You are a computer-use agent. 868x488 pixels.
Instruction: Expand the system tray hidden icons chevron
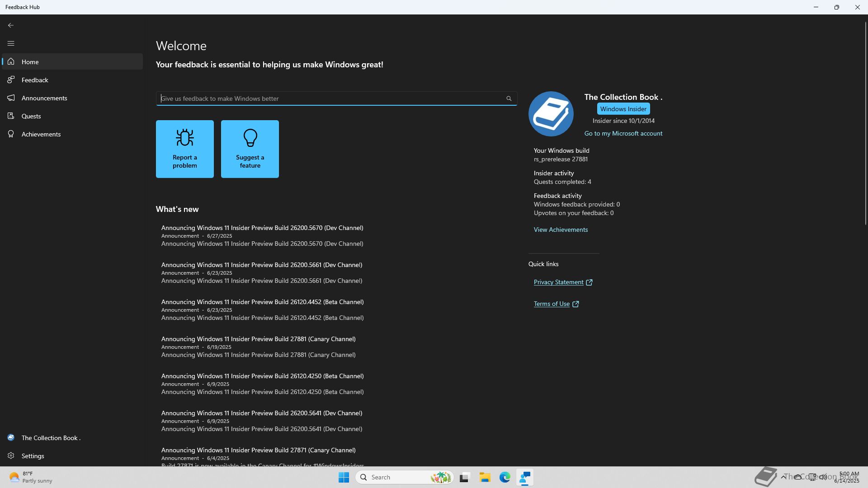pos(783,477)
